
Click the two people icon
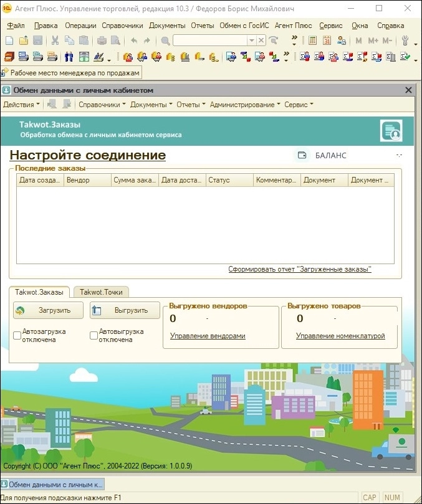[x=69, y=57]
